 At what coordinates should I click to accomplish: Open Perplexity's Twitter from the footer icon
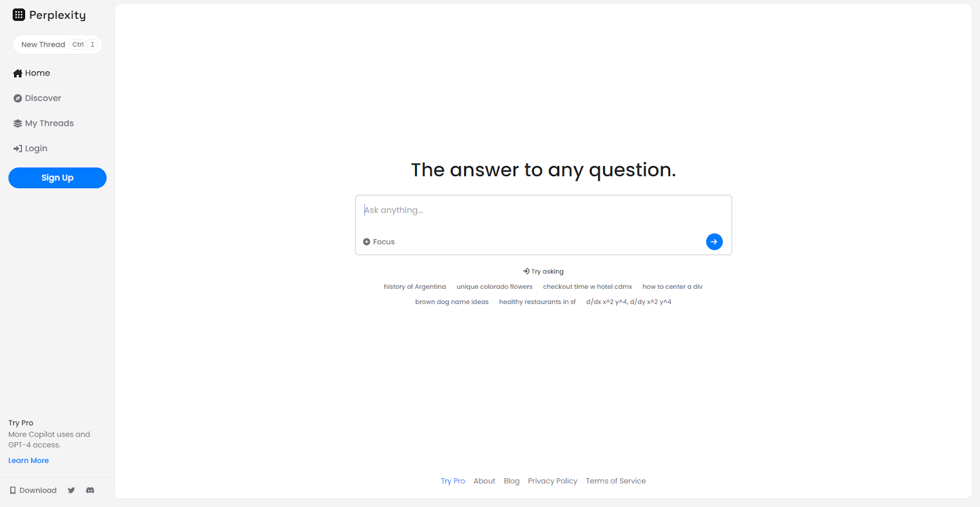pos(71,490)
